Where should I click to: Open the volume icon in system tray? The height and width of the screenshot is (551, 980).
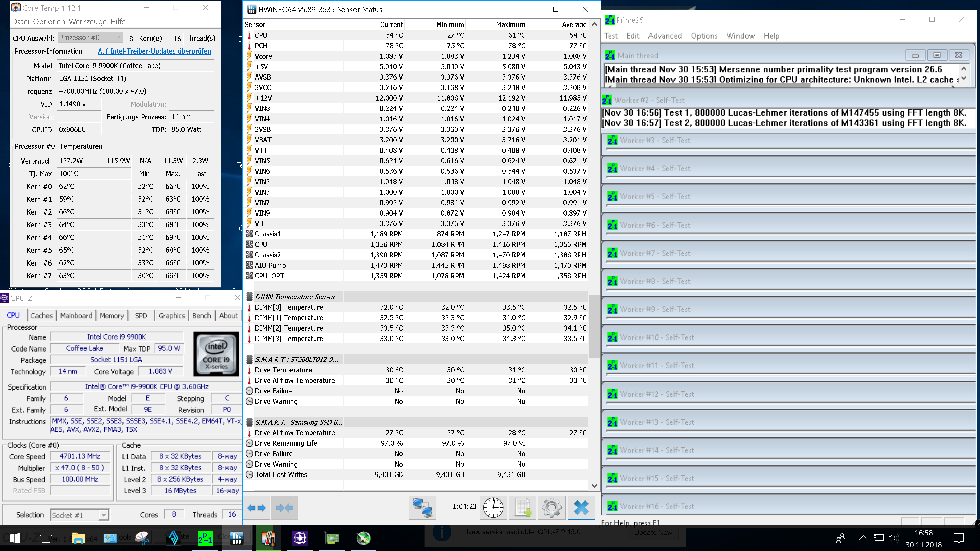click(893, 538)
